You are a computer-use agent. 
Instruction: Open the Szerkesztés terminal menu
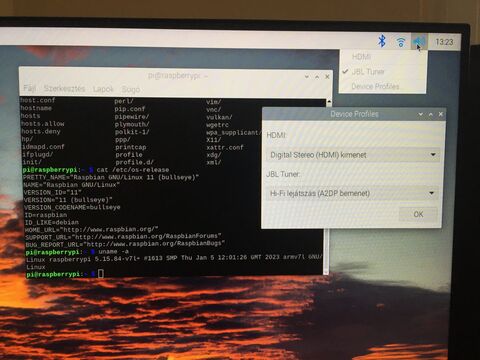pyautogui.click(x=64, y=89)
